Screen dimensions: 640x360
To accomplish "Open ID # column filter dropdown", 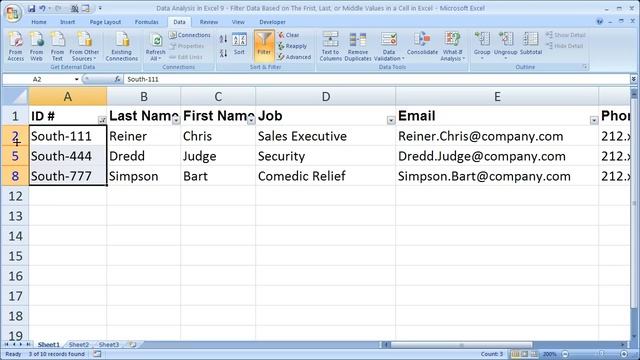I will tap(102, 120).
